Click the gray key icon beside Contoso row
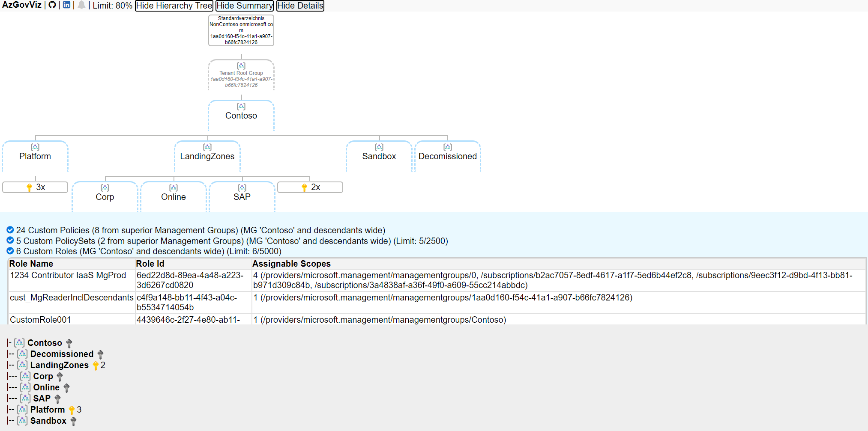This screenshot has width=868, height=431. point(69,343)
